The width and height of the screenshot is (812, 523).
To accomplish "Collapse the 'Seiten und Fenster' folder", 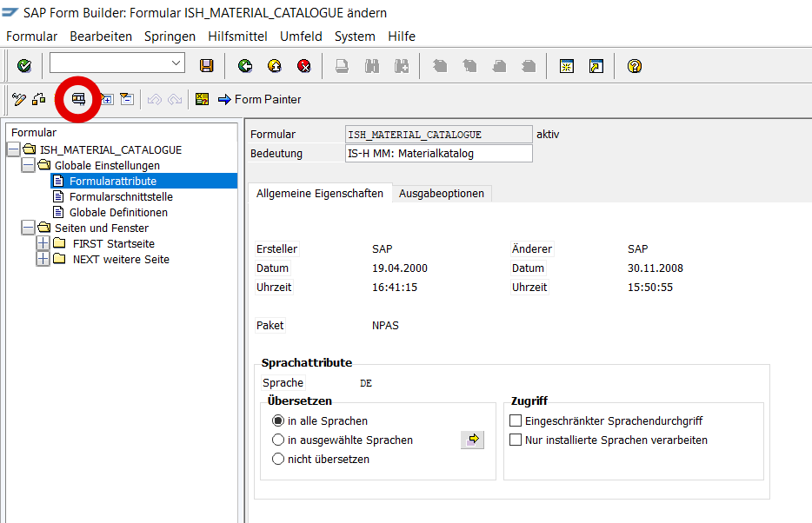I will pyautogui.click(x=28, y=228).
